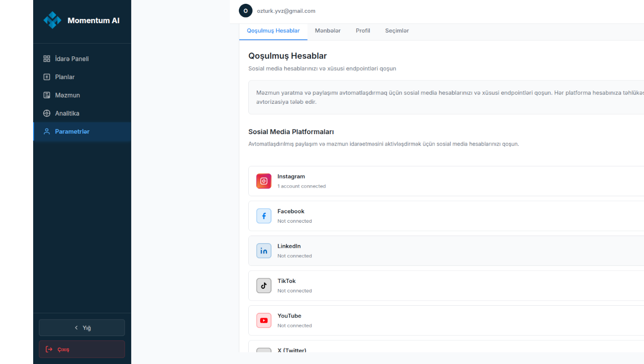Go to Planlar in the sidebar
This screenshot has height=364, width=644.
click(65, 77)
